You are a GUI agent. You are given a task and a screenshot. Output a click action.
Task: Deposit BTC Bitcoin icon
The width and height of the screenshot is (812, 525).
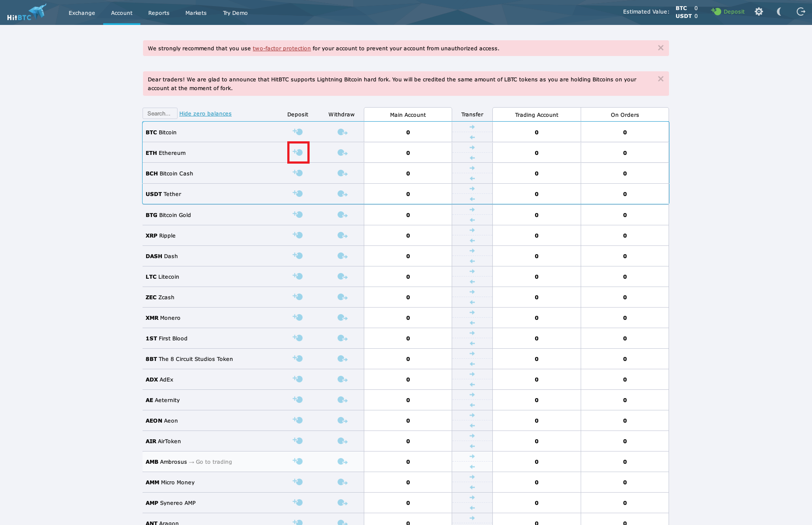298,132
